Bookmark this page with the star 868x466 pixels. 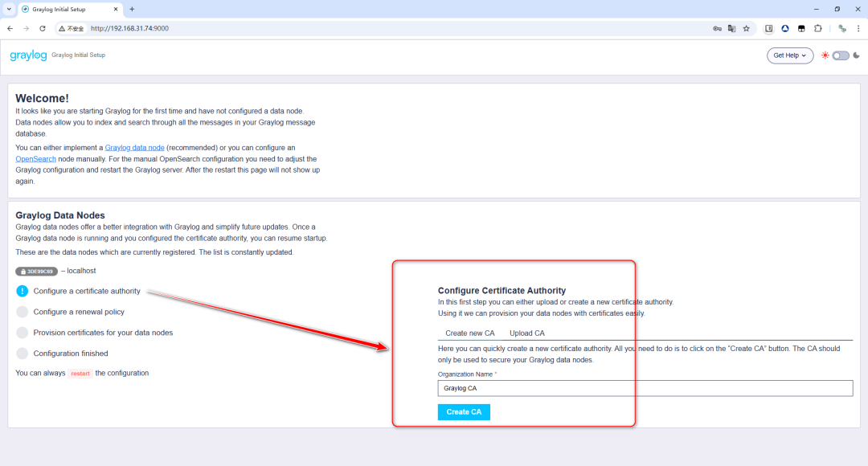(x=746, y=28)
